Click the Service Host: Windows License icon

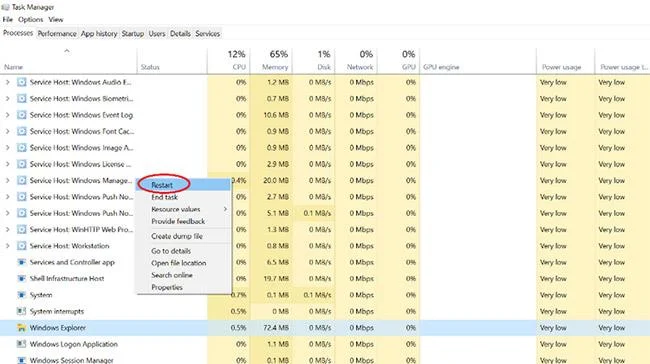pos(22,164)
